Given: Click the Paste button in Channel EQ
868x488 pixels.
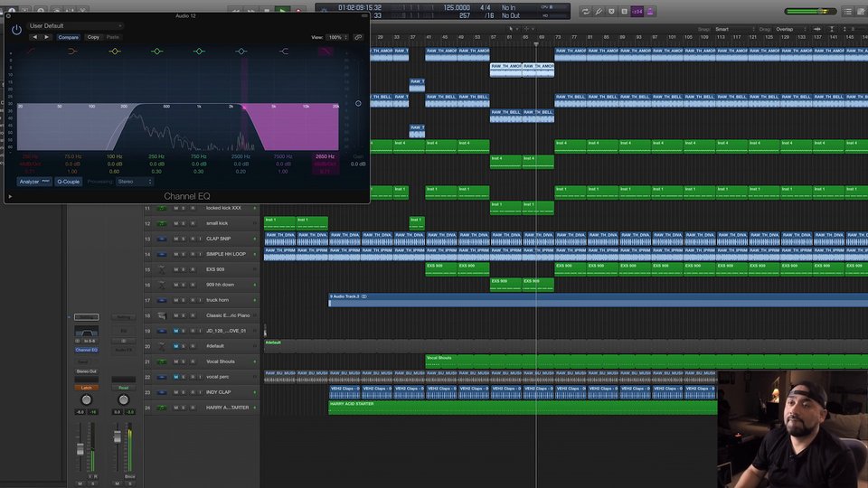Looking at the screenshot, I should 112,37.
